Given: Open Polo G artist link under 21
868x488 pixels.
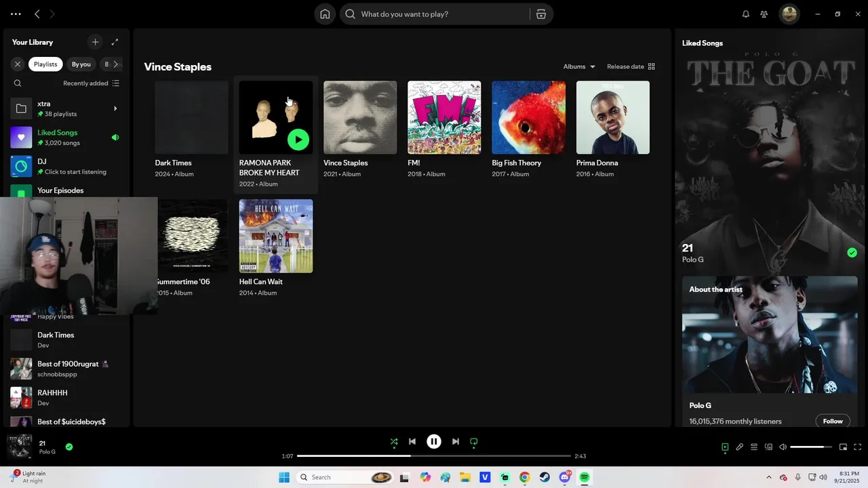Looking at the screenshot, I should pos(692,260).
